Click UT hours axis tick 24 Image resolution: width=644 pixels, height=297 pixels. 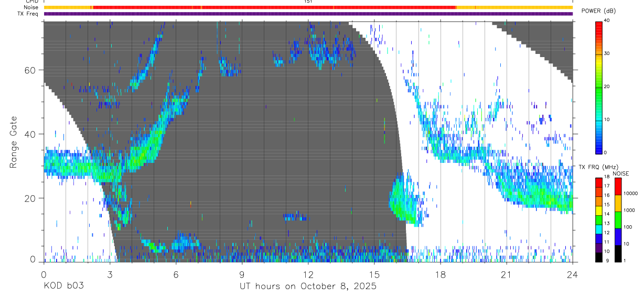[x=573, y=274]
